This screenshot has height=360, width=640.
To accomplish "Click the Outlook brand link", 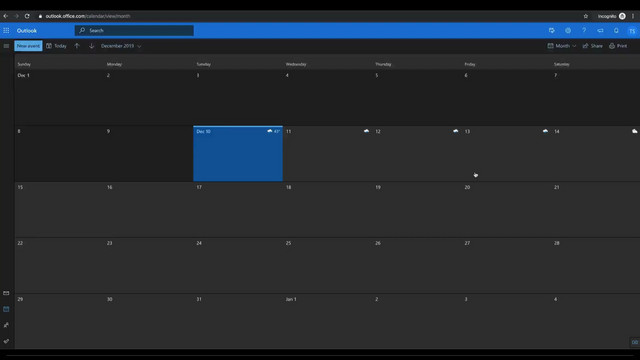I will coord(27,31).
